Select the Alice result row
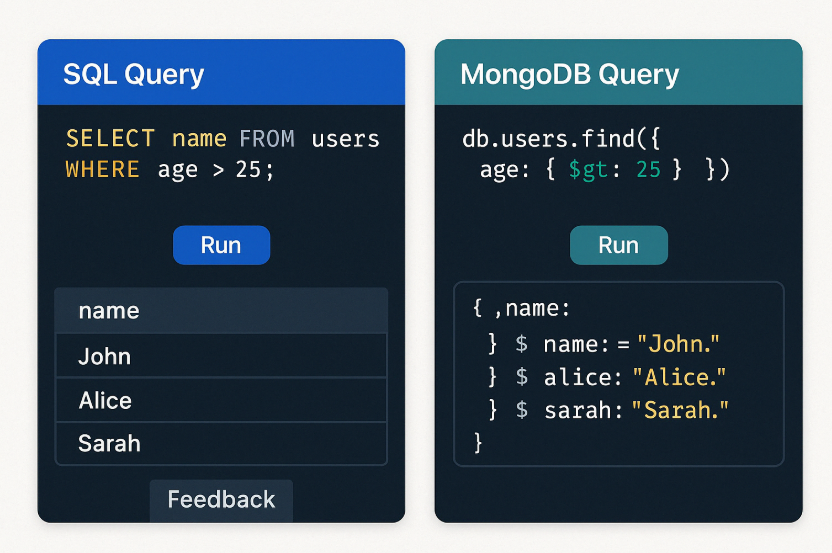 tap(221, 400)
